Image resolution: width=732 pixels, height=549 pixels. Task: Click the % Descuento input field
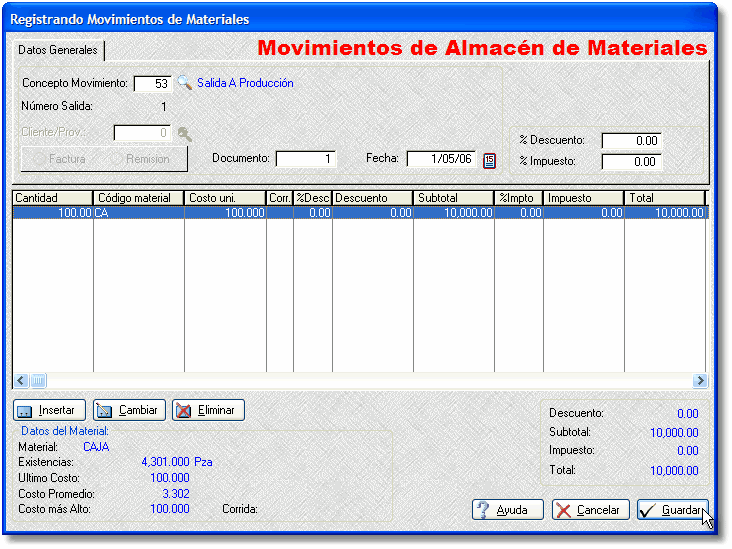click(631, 141)
